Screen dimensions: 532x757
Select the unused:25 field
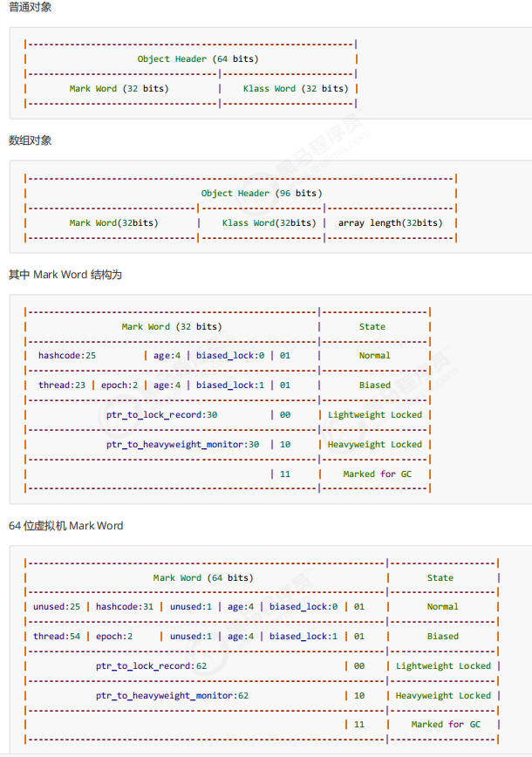[x=57, y=607]
